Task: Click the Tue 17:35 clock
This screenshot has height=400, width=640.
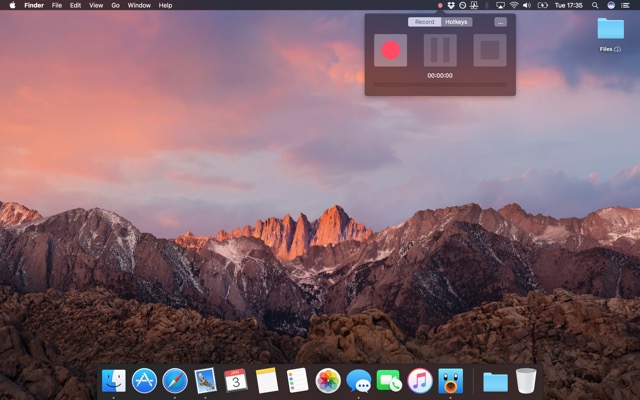Action: tap(569, 5)
